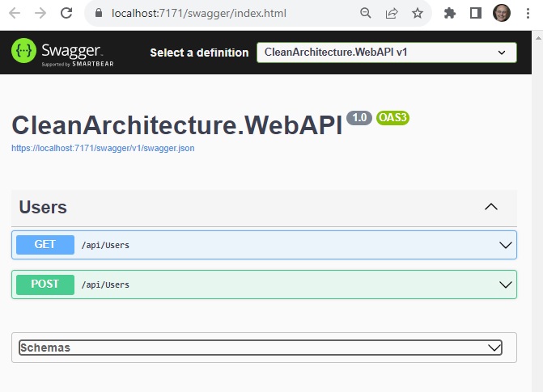
Task: Click the share page icon
Action: (x=392, y=13)
